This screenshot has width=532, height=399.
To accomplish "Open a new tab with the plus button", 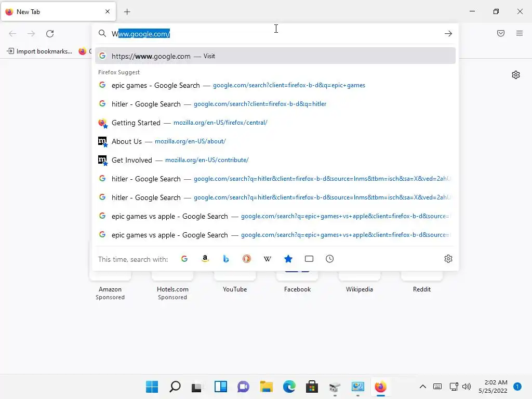I will 127,12.
